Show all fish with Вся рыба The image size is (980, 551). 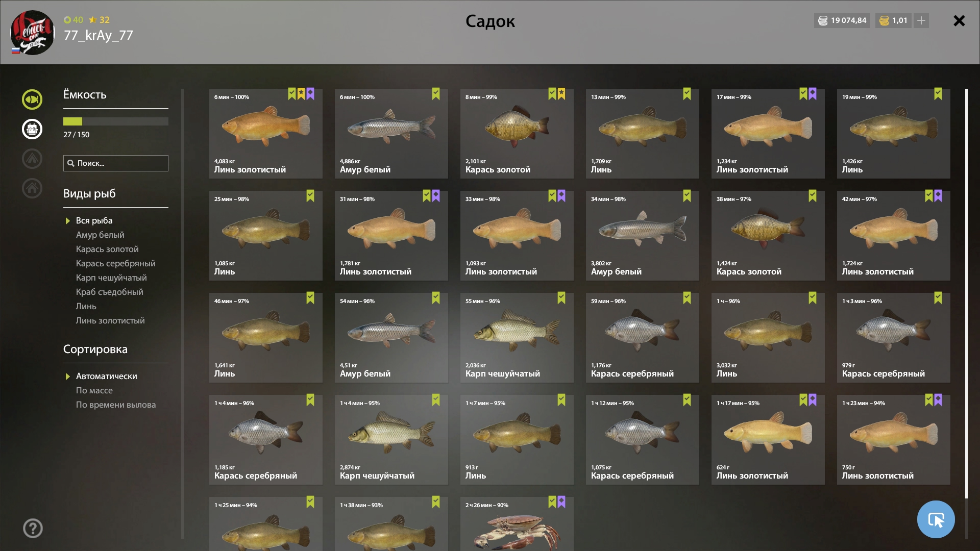94,220
